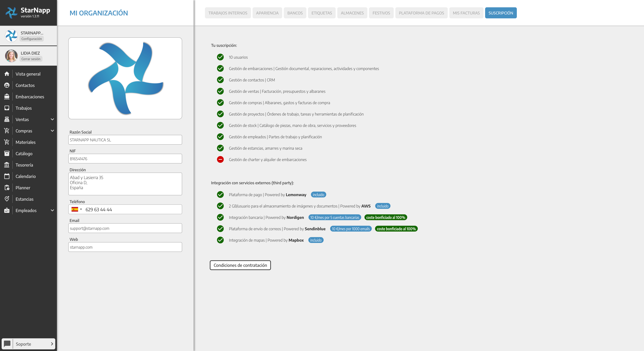Select the Planner clipboard icon
Screen dimensions: 644x351
coord(7,188)
